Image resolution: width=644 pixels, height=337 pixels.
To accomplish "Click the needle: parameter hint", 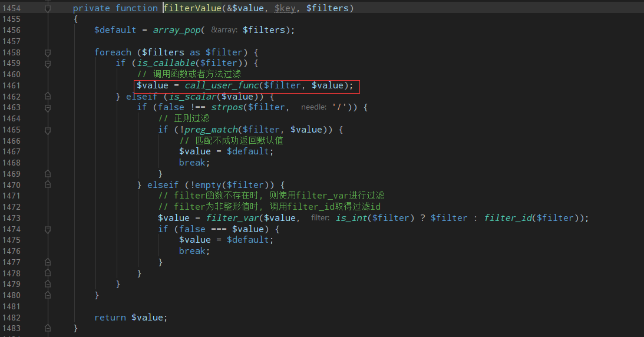I will (314, 107).
